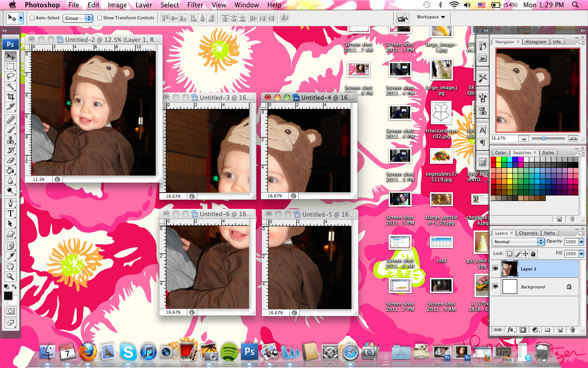Select the Magic Wand tool

coord(11,87)
